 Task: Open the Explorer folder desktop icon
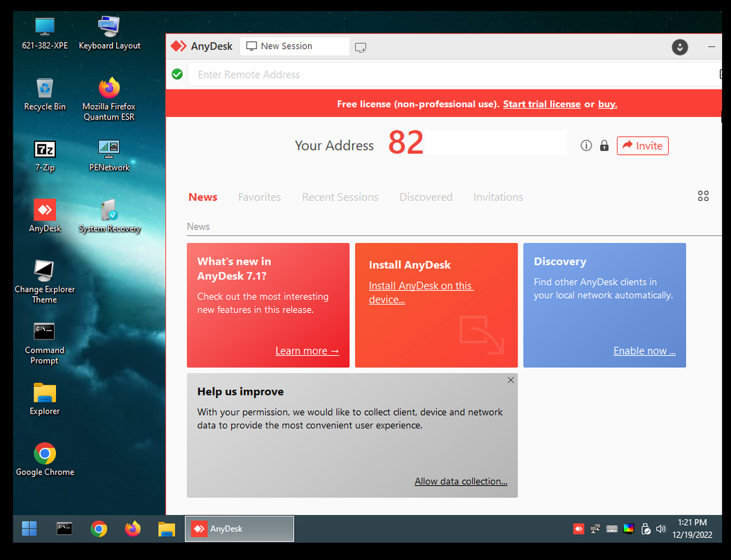point(45,399)
